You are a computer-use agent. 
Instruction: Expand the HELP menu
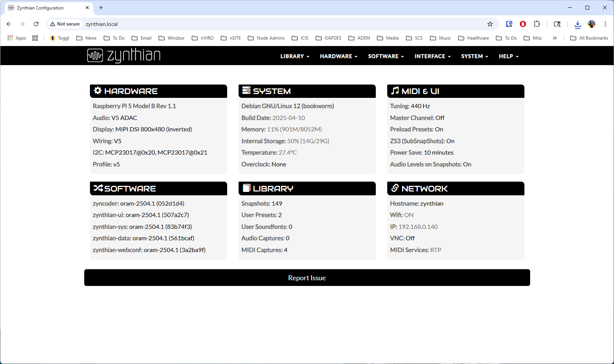point(508,56)
